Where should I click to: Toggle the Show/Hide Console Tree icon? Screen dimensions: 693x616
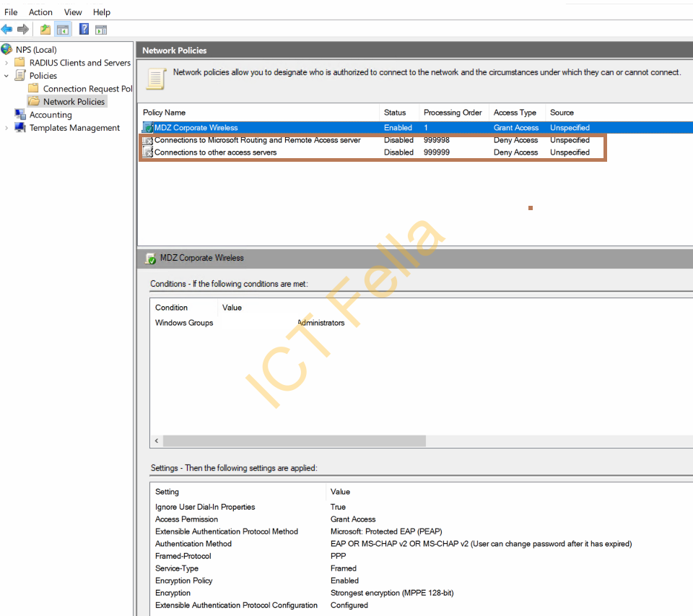63,30
